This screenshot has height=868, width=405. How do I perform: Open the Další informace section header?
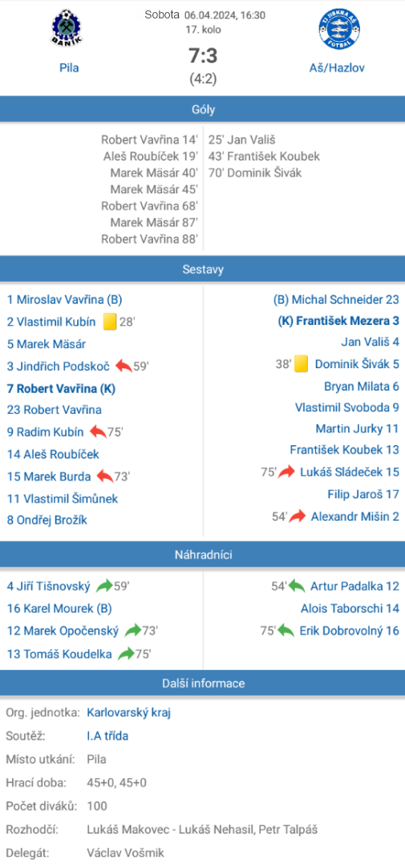(x=202, y=683)
